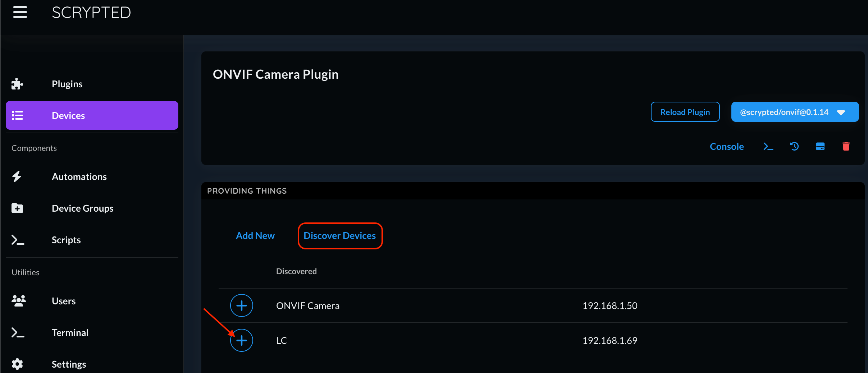Screen dimensions: 868x373
Task: Open the Users page
Action: [64, 301]
